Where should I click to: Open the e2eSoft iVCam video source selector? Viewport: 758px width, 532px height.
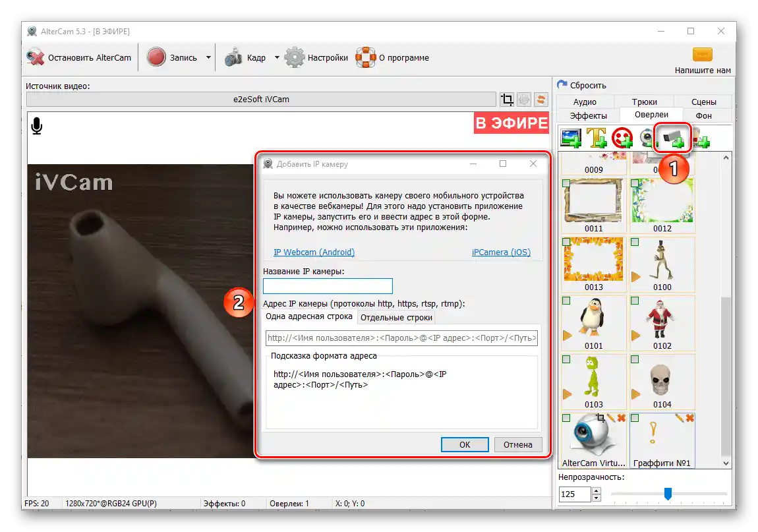(261, 99)
